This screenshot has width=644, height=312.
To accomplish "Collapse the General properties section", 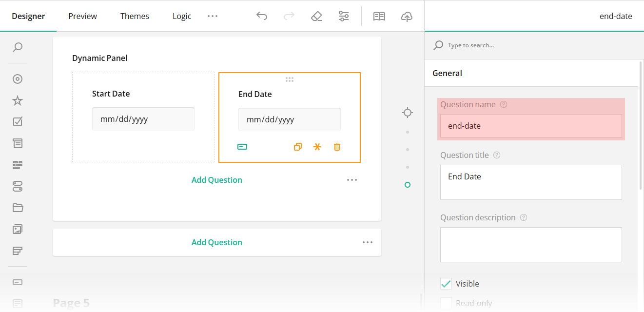I will coord(447,73).
